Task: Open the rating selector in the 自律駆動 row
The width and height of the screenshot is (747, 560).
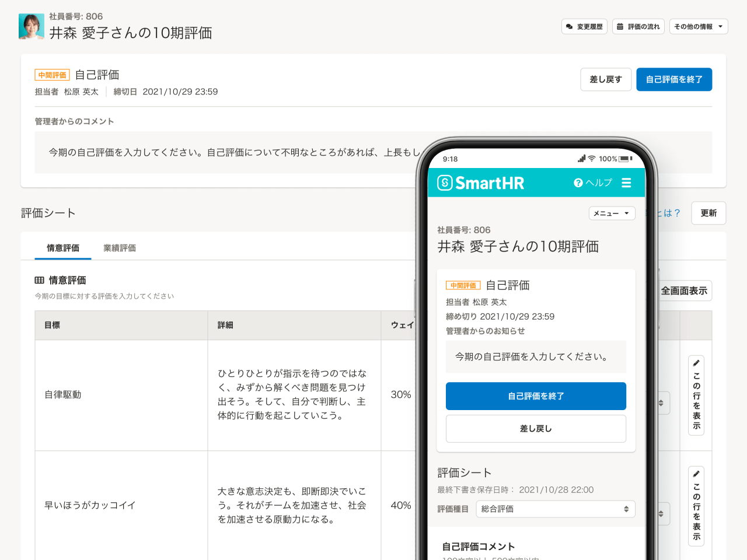Action: tap(662, 403)
